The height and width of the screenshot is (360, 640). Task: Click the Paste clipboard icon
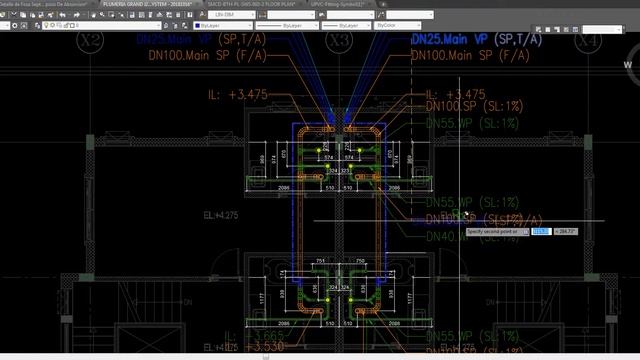[32, 15]
